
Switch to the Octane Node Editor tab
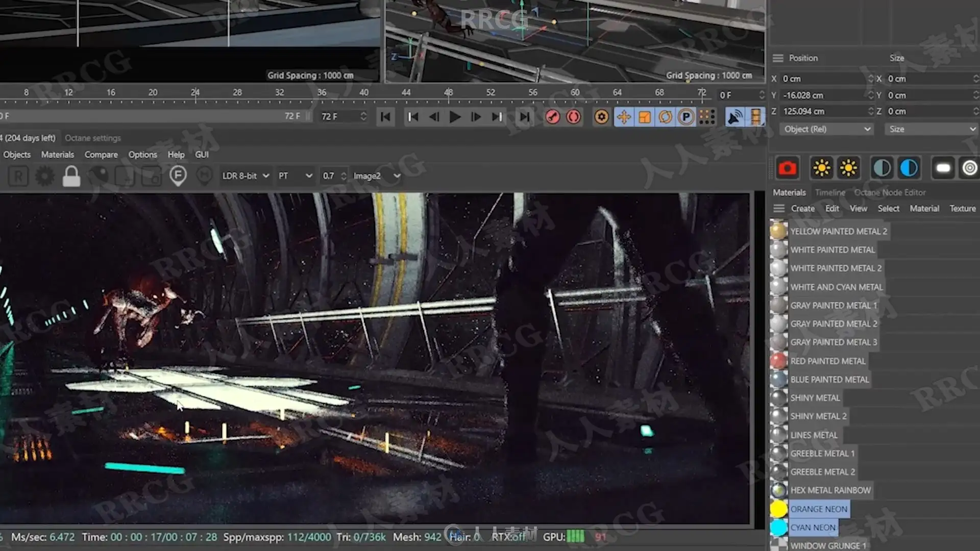890,192
